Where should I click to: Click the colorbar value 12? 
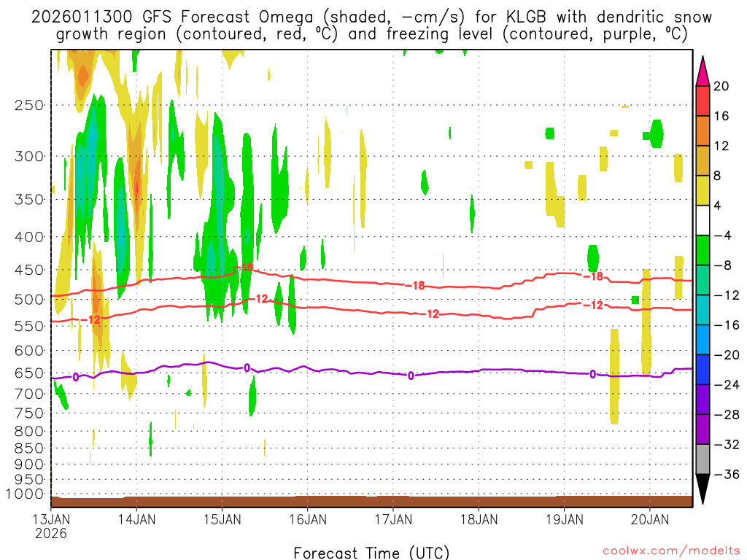coord(721,146)
